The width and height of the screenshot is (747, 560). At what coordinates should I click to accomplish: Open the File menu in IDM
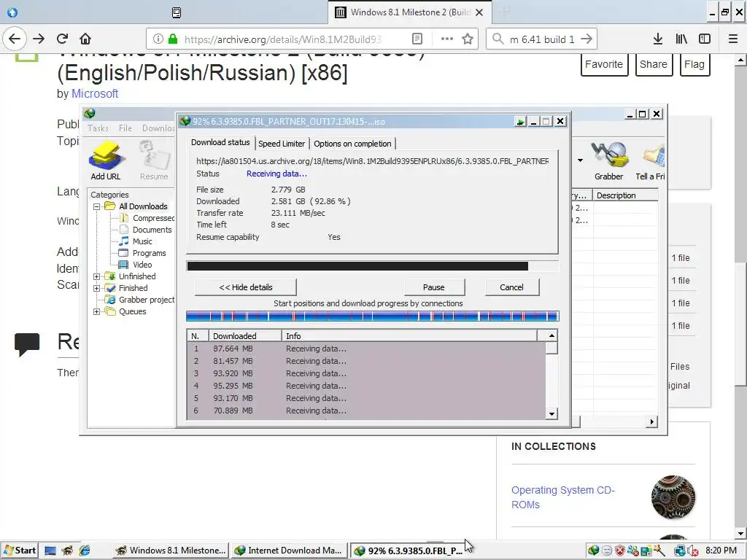tap(125, 128)
